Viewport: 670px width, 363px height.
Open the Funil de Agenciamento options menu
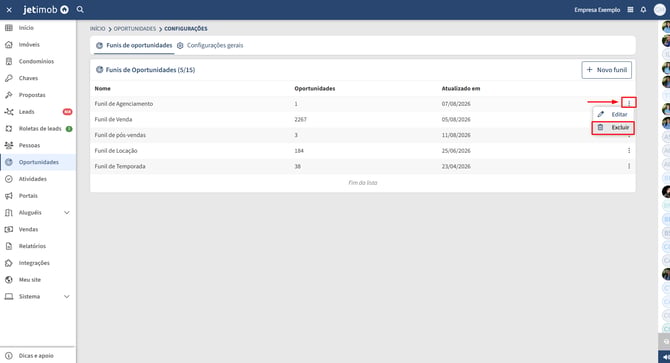(x=629, y=102)
